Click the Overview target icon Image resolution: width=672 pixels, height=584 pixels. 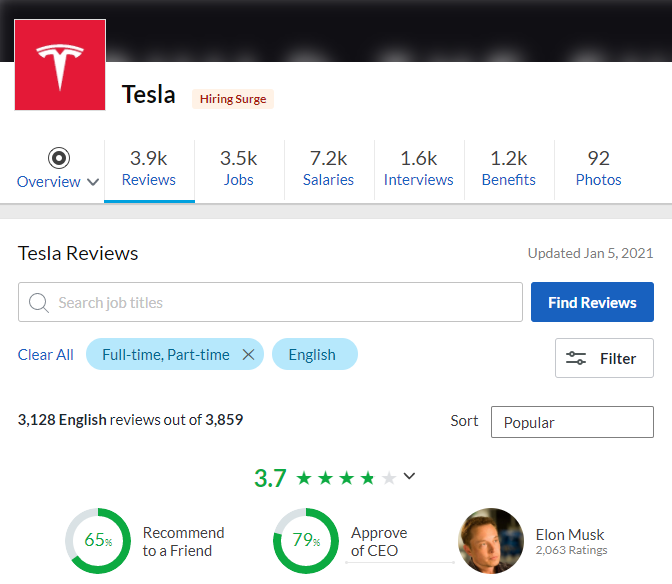(x=59, y=158)
